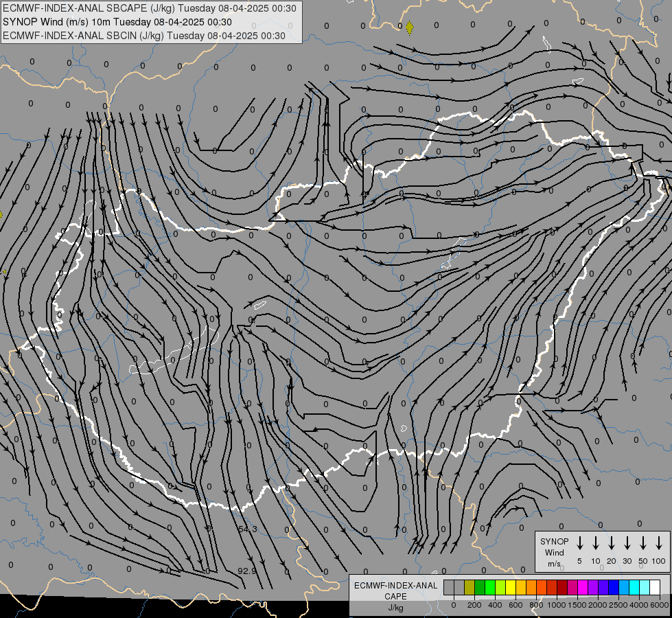The image size is (672, 618).
Task: Click the '600' tick on the CAPE scale
Action: point(515,605)
